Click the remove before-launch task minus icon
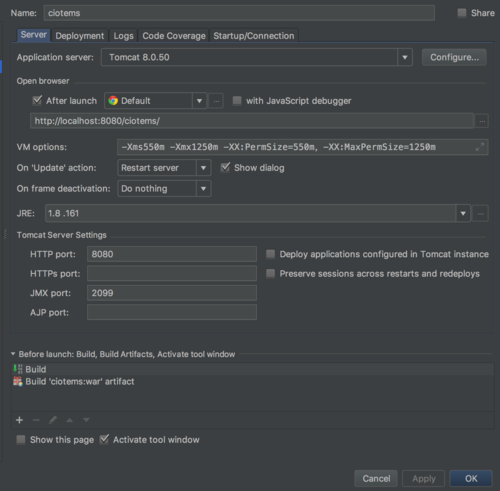 [36, 420]
